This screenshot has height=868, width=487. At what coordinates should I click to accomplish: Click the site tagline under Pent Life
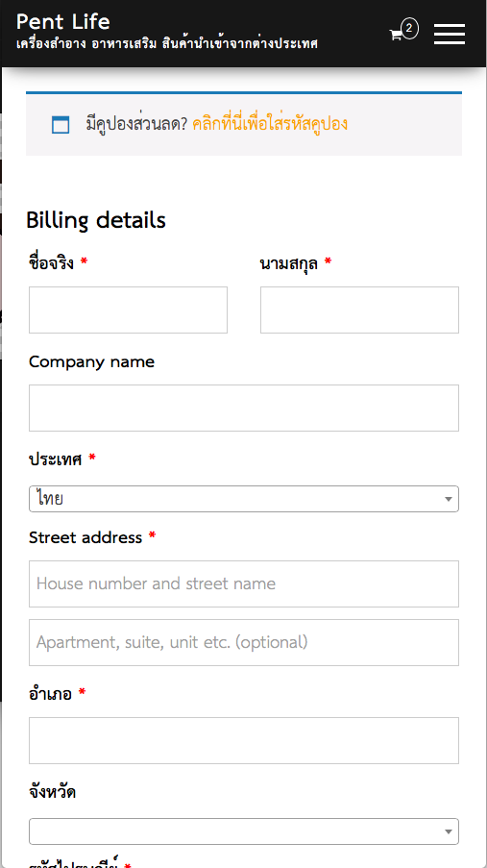point(167,44)
